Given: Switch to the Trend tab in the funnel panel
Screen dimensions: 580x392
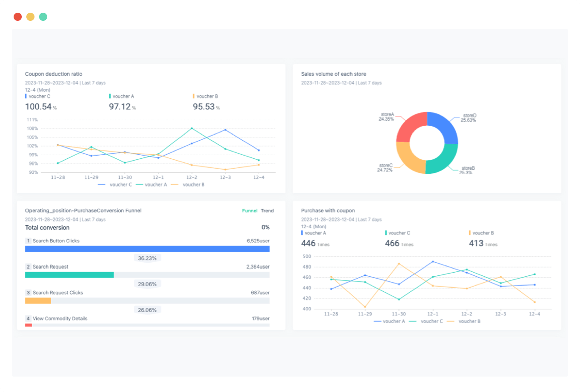Looking at the screenshot, I should [267, 211].
